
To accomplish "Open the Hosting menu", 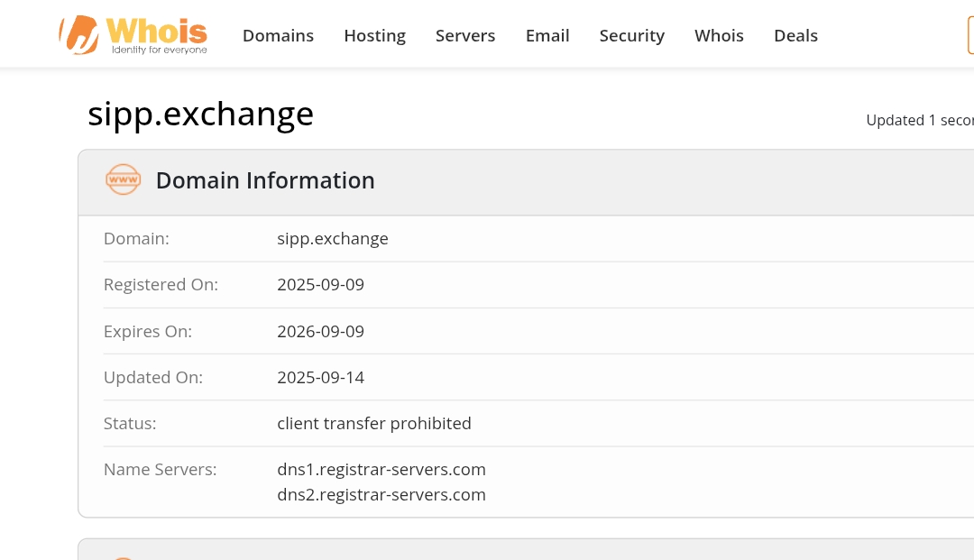I will (x=374, y=36).
